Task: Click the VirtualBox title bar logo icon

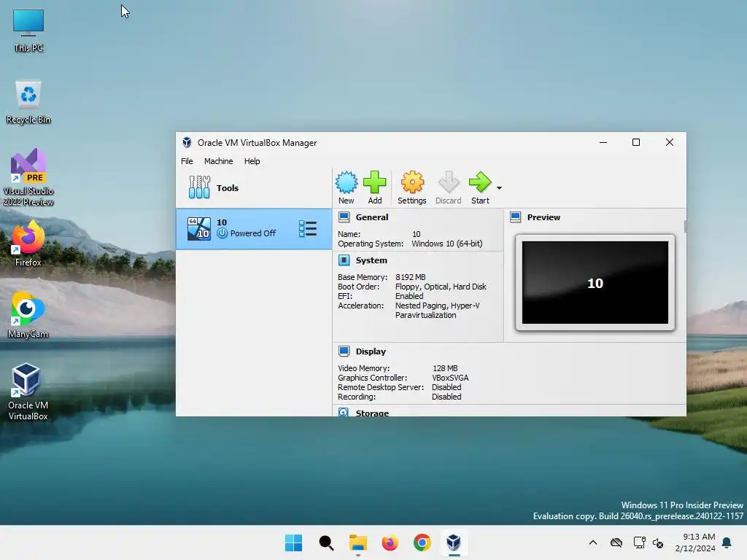Action: tap(187, 142)
